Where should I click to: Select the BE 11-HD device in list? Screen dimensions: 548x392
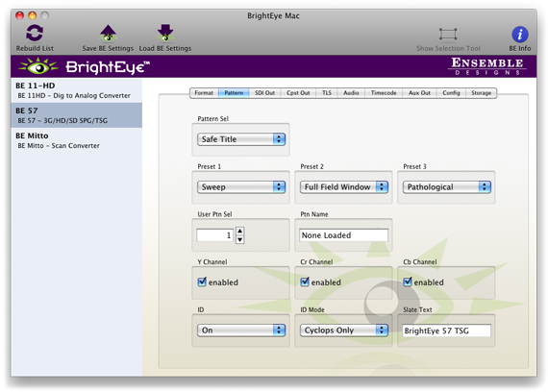[x=77, y=90]
